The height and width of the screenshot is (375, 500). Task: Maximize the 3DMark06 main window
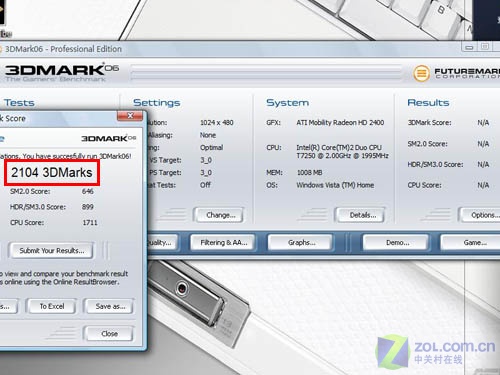(485, 47)
